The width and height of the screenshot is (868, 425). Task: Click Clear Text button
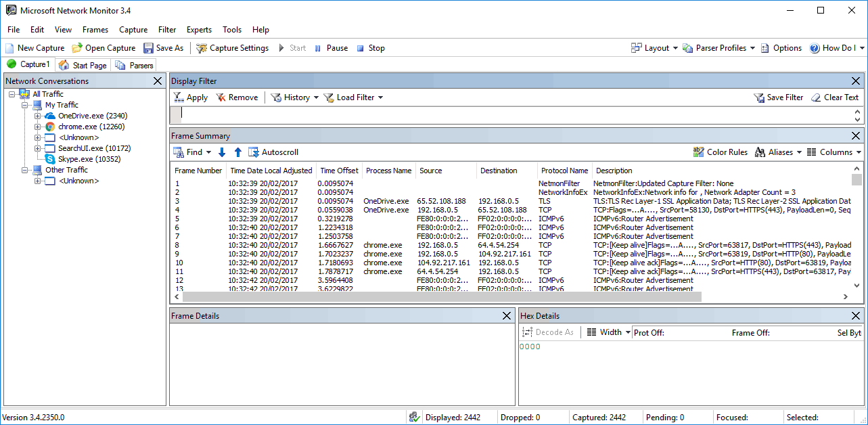click(835, 97)
